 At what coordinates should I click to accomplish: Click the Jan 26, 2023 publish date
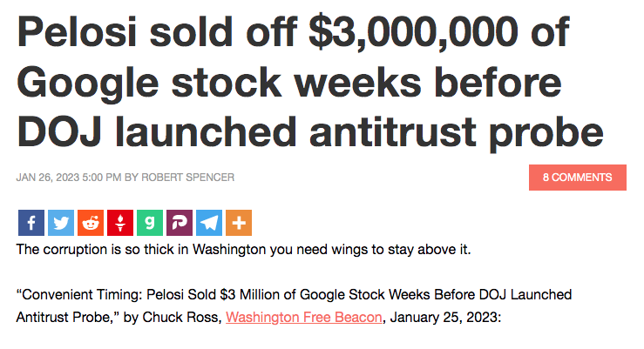tap(48, 178)
